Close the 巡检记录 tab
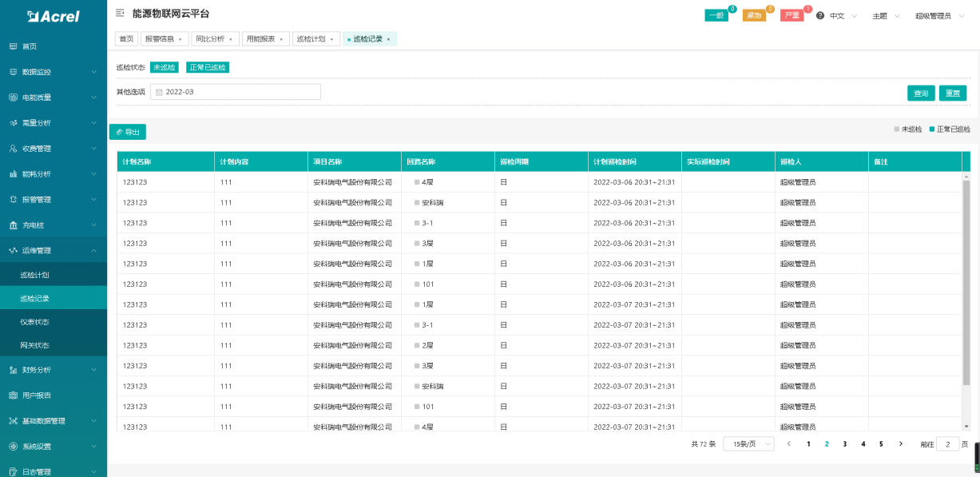 pos(388,39)
